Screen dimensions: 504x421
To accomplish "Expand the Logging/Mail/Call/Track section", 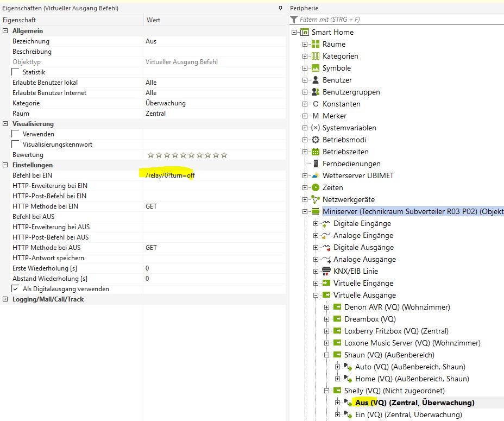I will click(x=5, y=299).
